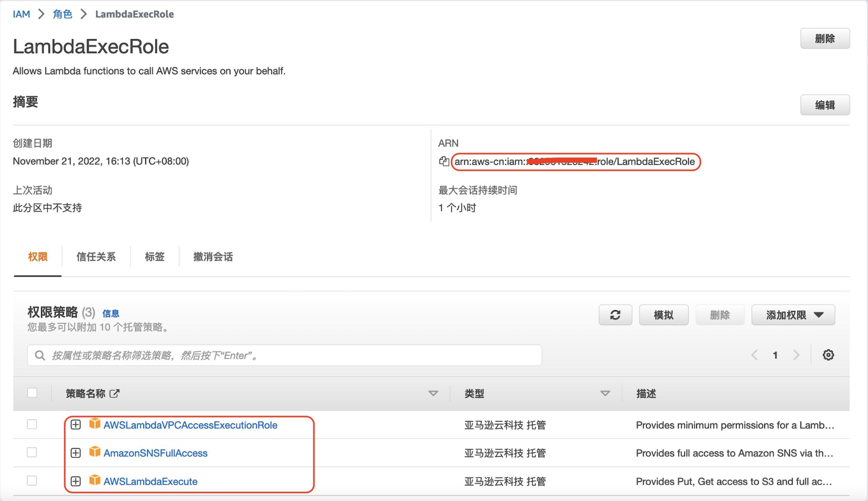
Task: Click the AmazonSNSFullAccess policy cube icon
Action: 95,452
